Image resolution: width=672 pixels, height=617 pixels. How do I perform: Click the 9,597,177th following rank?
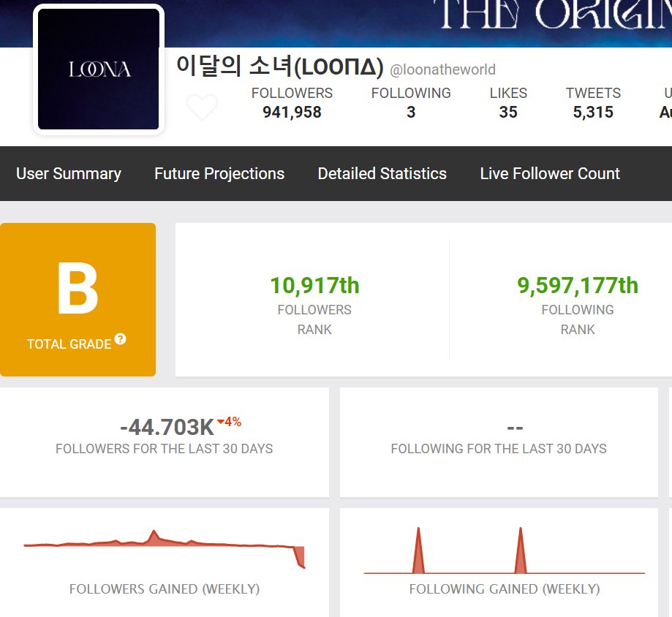578,285
